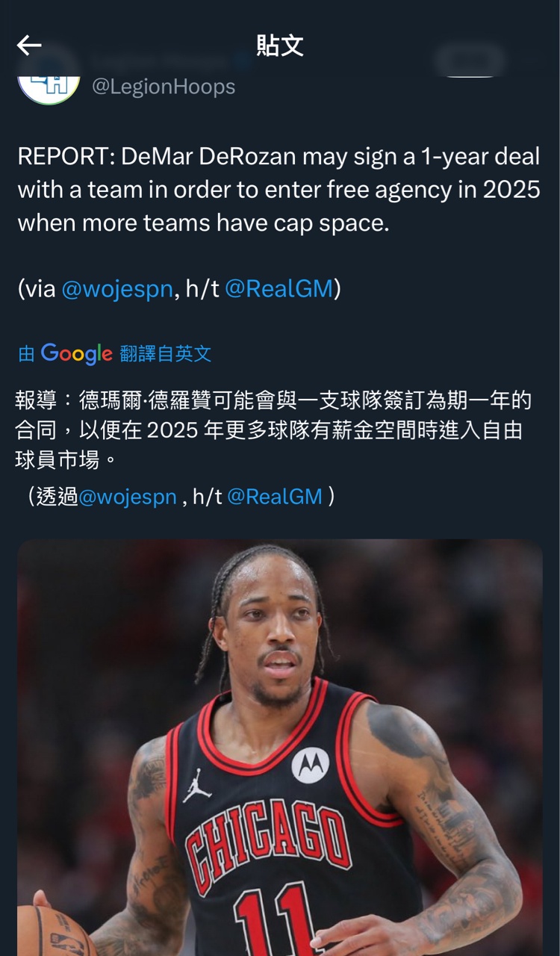Click the Google logo in translation line
This screenshot has width=560, height=956.
tap(77, 354)
